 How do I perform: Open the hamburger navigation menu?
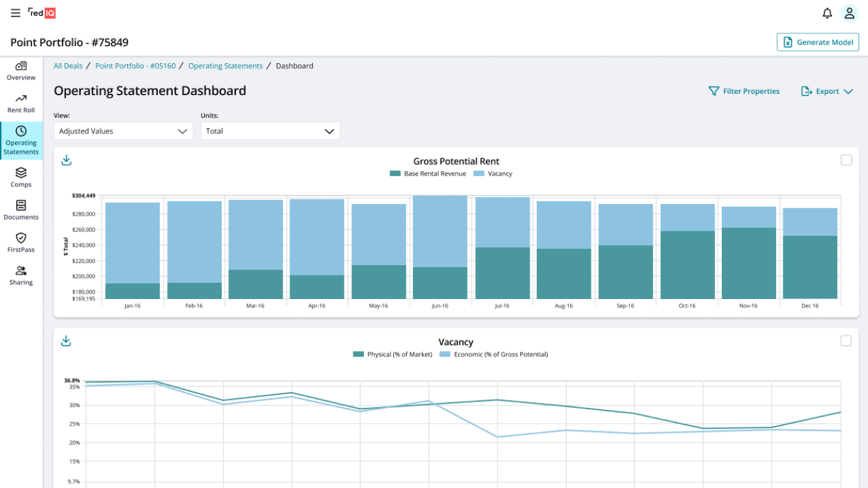[x=16, y=13]
